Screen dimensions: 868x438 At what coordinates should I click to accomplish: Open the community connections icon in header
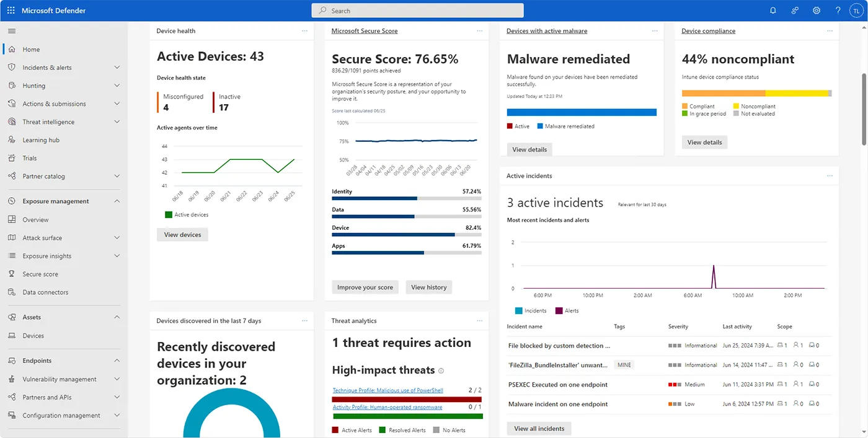pyautogui.click(x=795, y=11)
